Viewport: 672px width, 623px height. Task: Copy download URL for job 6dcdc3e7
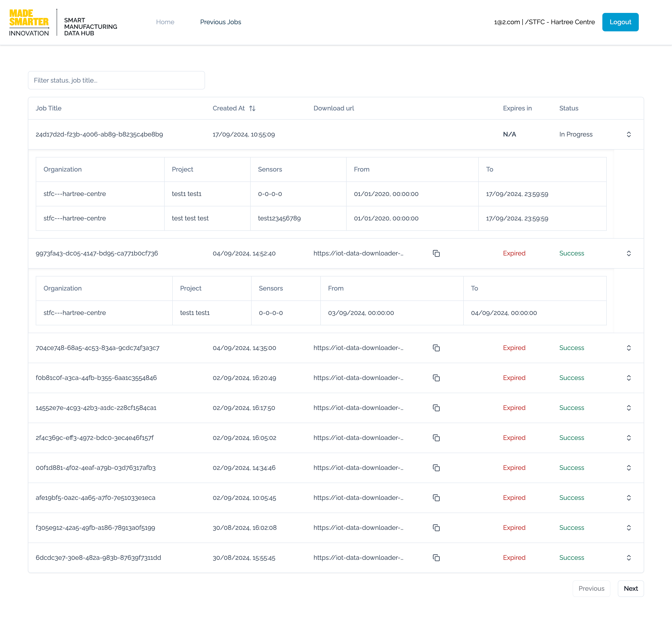(x=436, y=558)
